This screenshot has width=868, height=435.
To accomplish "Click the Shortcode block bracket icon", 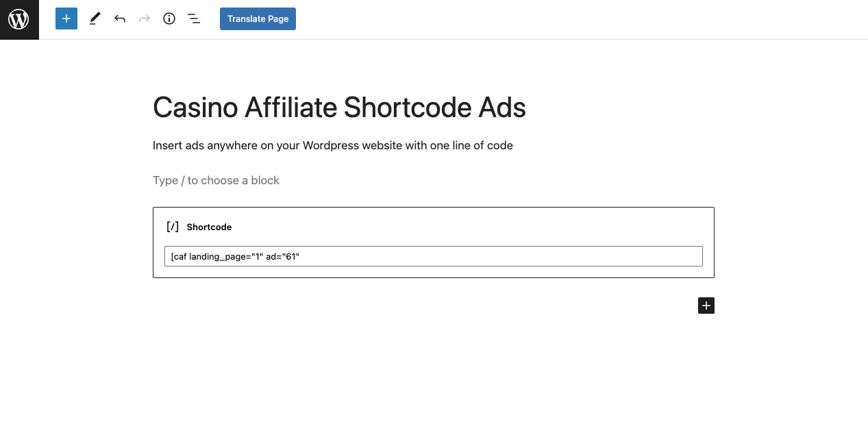I will 173,227.
